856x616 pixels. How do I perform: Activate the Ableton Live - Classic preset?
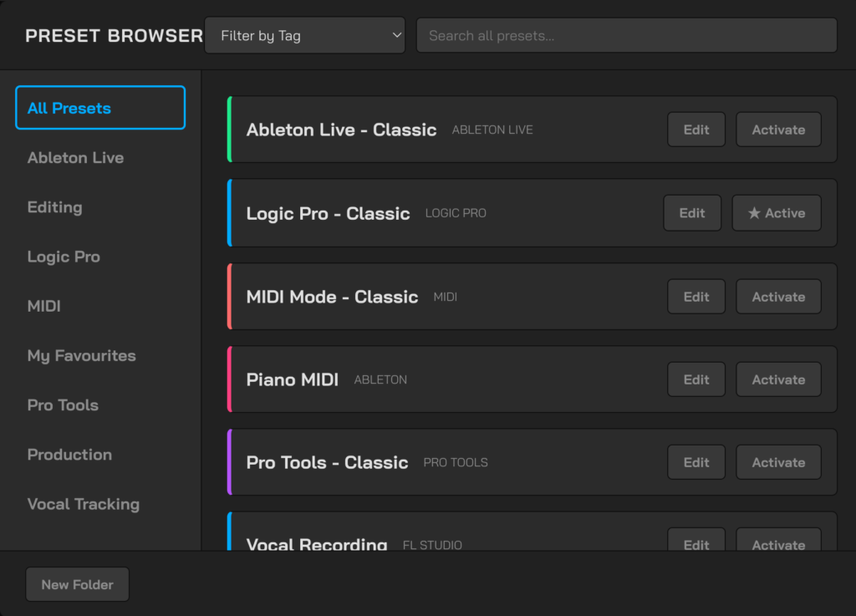pos(777,130)
